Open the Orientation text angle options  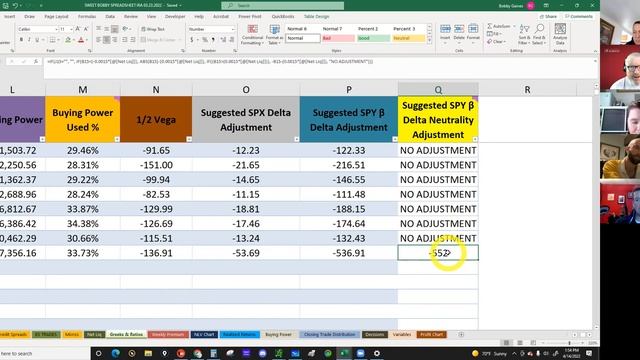point(125,29)
